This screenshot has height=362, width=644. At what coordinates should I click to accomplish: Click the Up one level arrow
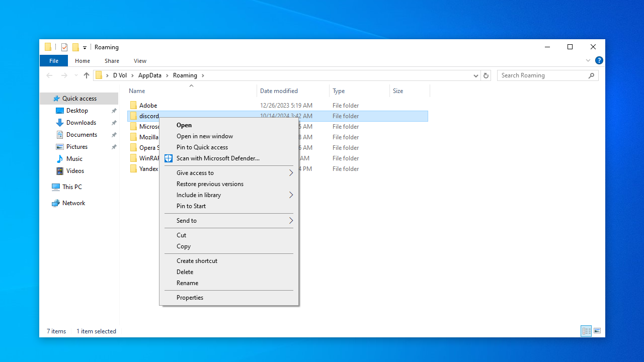tap(86, 75)
